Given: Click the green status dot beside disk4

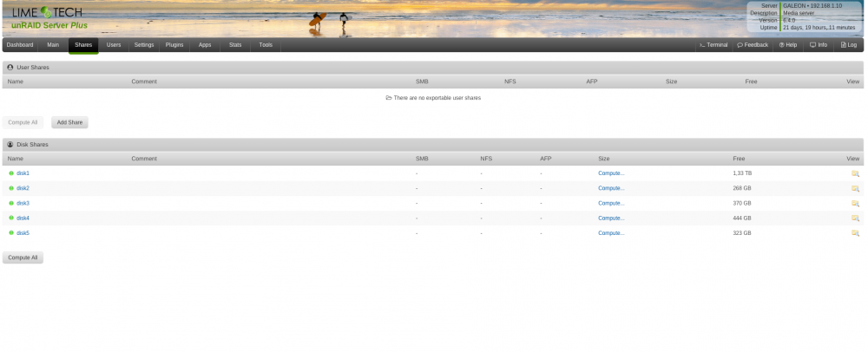Looking at the screenshot, I should pos(11,218).
